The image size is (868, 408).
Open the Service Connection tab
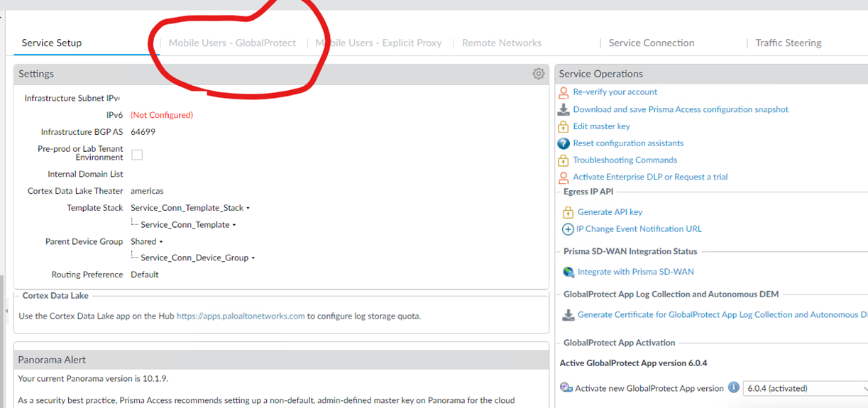point(652,43)
